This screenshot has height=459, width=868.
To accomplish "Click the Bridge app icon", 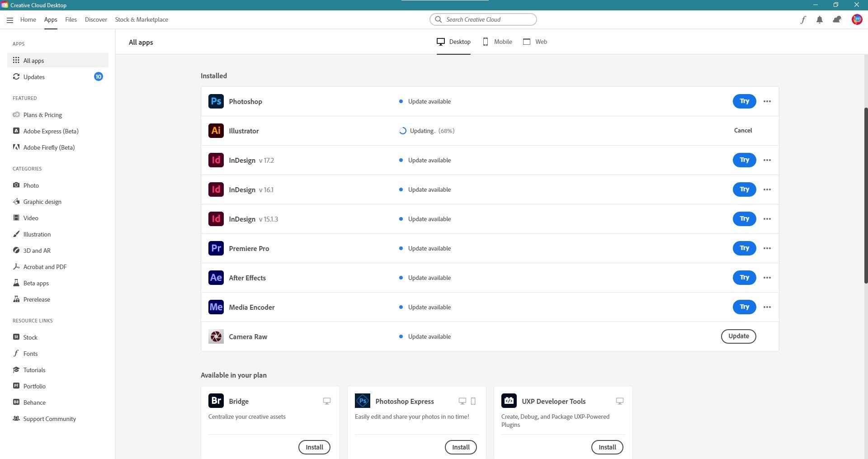I will (216, 401).
